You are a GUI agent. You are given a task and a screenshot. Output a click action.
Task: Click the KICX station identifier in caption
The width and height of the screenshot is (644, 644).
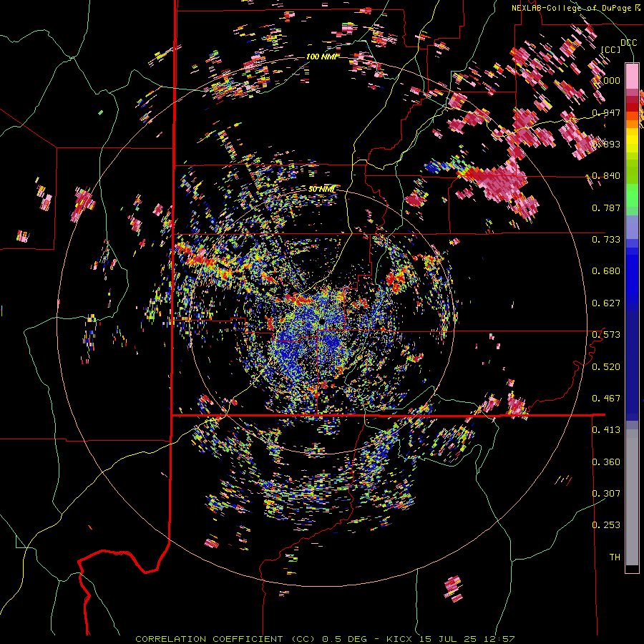[401, 639]
